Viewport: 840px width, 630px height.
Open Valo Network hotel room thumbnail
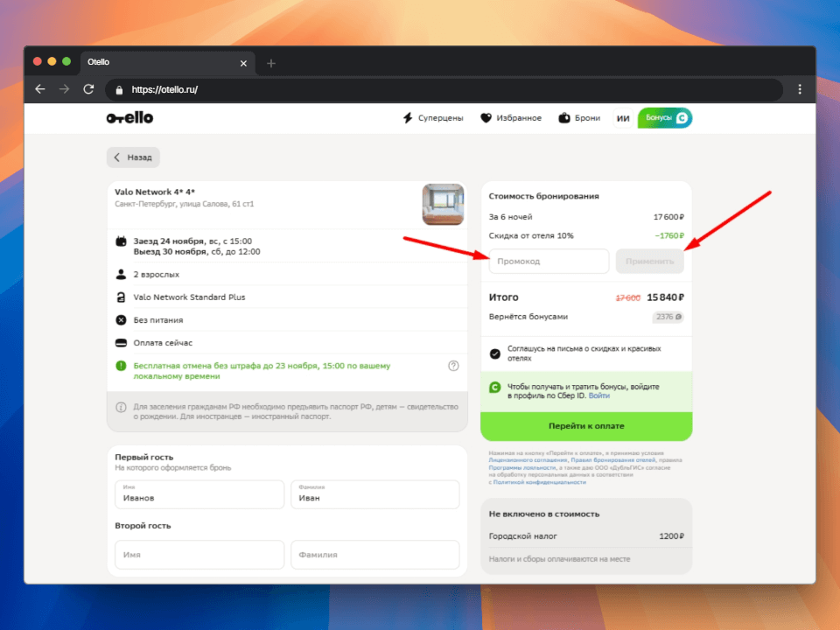coord(443,204)
